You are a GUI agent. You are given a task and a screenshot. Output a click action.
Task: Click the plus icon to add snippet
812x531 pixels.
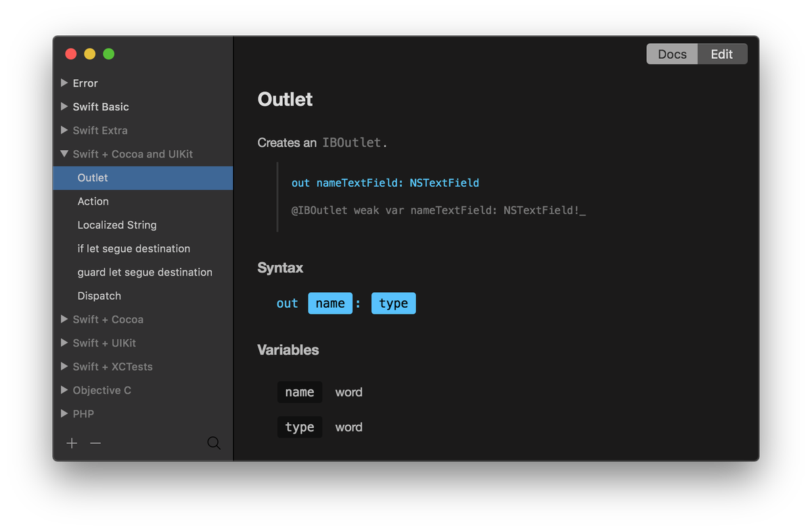(x=72, y=443)
